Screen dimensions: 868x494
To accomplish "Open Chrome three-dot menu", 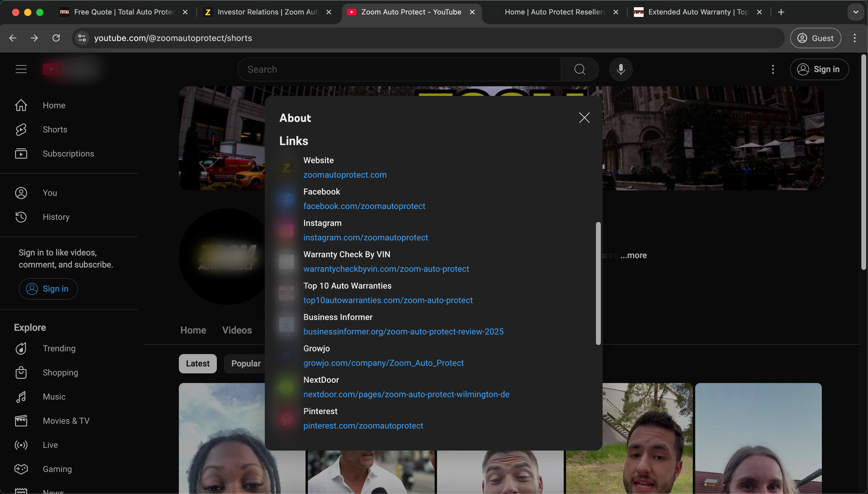I will click(854, 38).
